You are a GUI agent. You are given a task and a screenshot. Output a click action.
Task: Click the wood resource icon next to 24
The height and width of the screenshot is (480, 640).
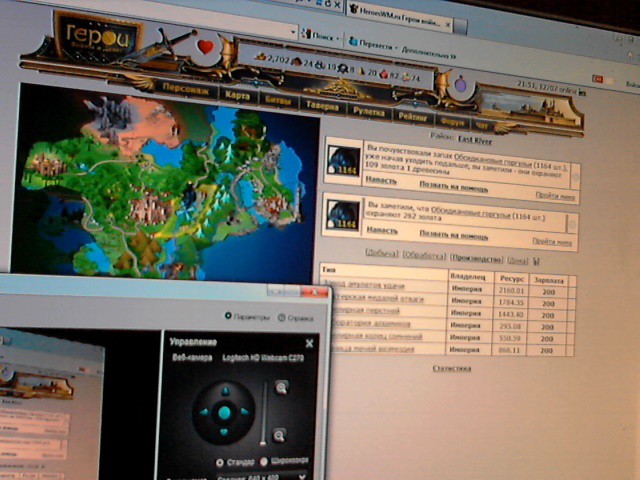tap(296, 62)
